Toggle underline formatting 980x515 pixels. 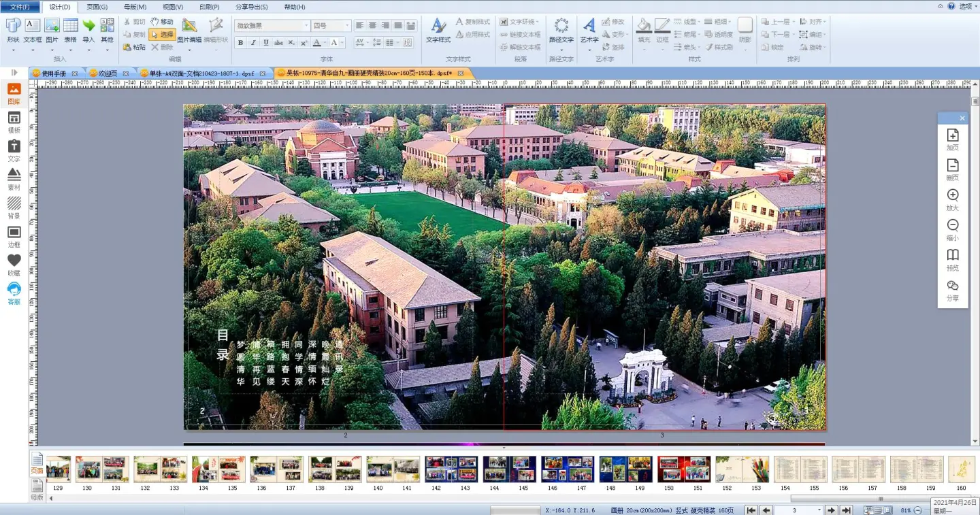pos(266,43)
